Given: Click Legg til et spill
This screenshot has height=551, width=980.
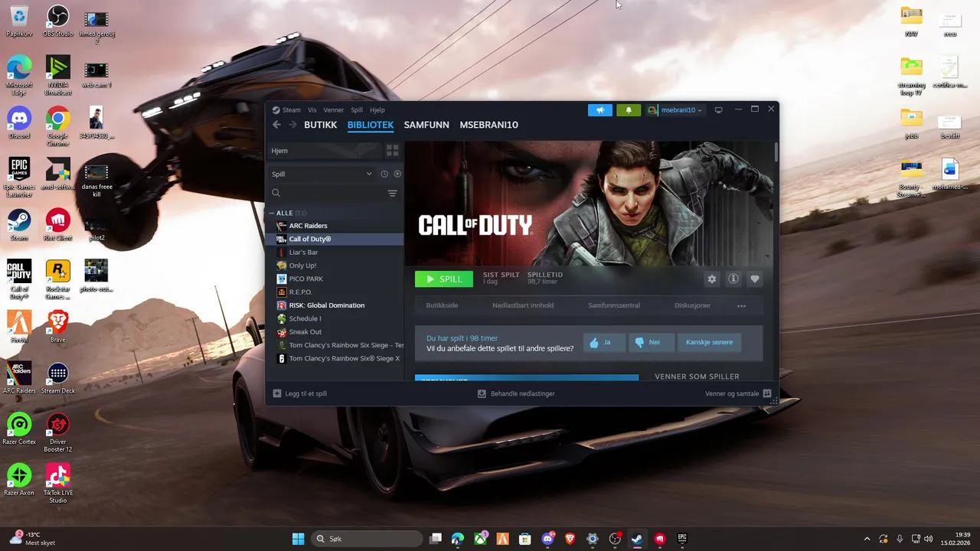Looking at the screenshot, I should (x=300, y=393).
